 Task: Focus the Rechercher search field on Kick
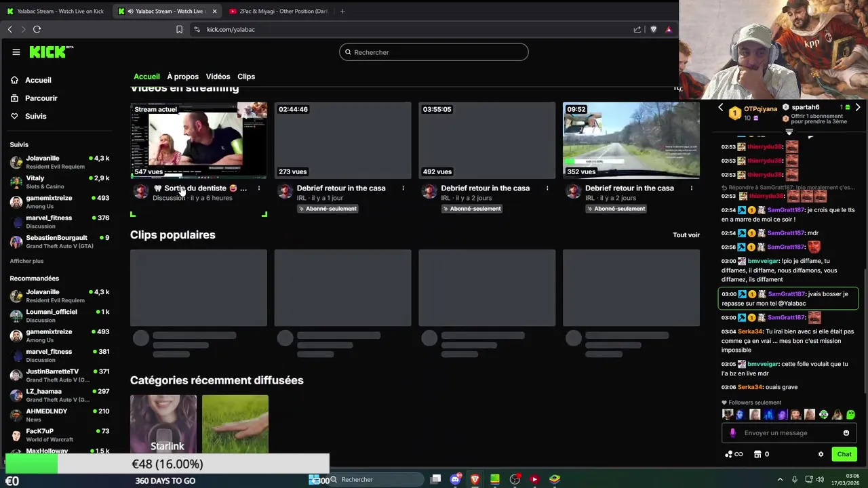434,52
